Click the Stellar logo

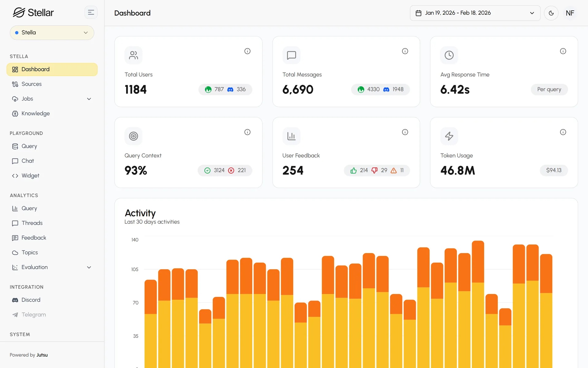pyautogui.click(x=33, y=13)
